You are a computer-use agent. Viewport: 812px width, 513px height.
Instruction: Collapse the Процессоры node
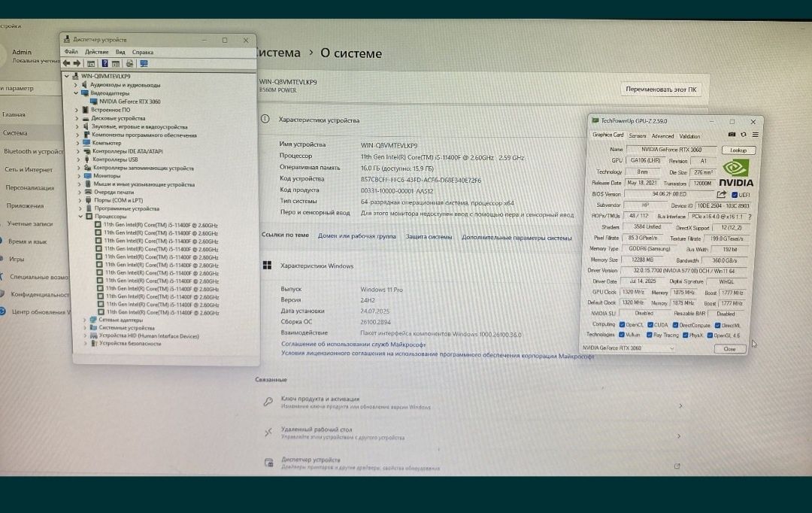pyautogui.click(x=80, y=216)
